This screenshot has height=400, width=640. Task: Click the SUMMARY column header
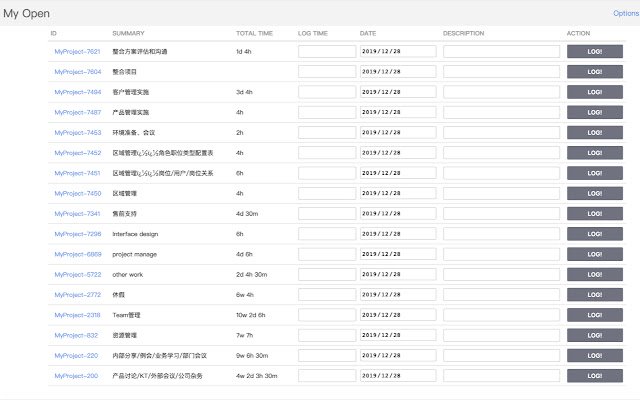(128, 33)
